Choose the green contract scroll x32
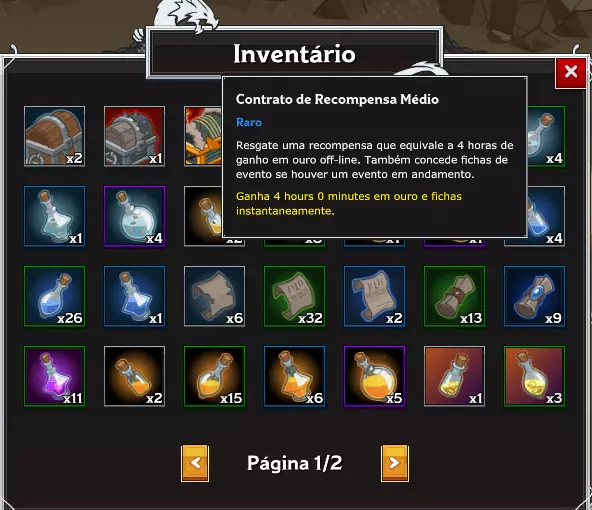592x510 pixels. (x=294, y=296)
